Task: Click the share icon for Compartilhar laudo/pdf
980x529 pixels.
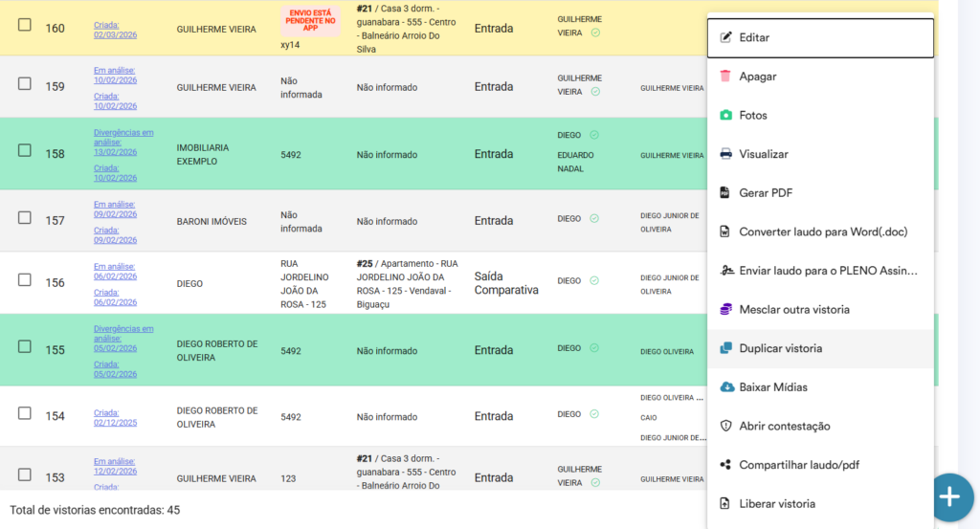Action: [726, 465]
